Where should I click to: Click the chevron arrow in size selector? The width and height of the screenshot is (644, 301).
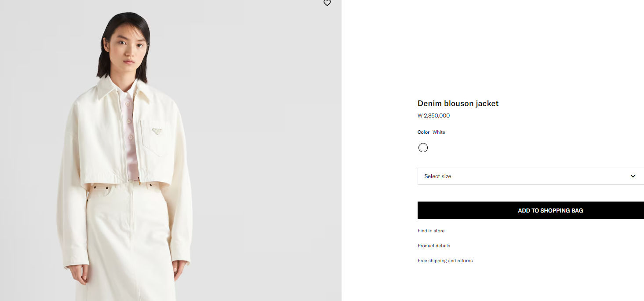click(x=633, y=176)
